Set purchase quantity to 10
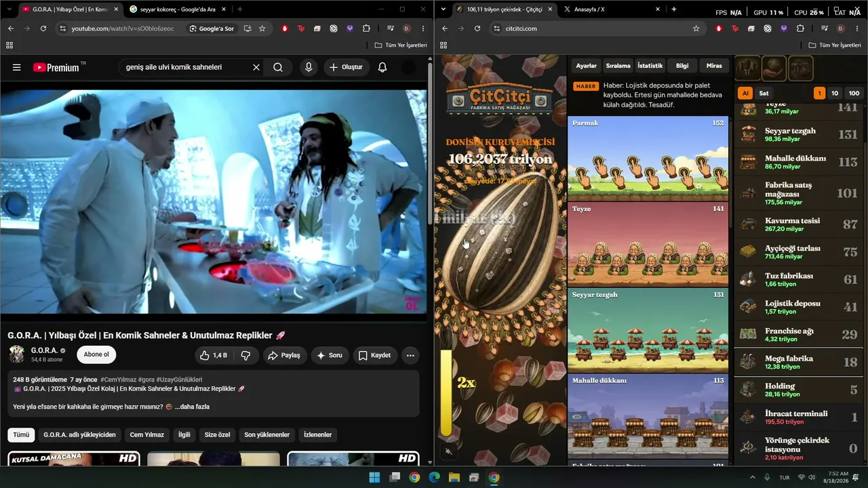The width and height of the screenshot is (868, 488). [x=835, y=94]
